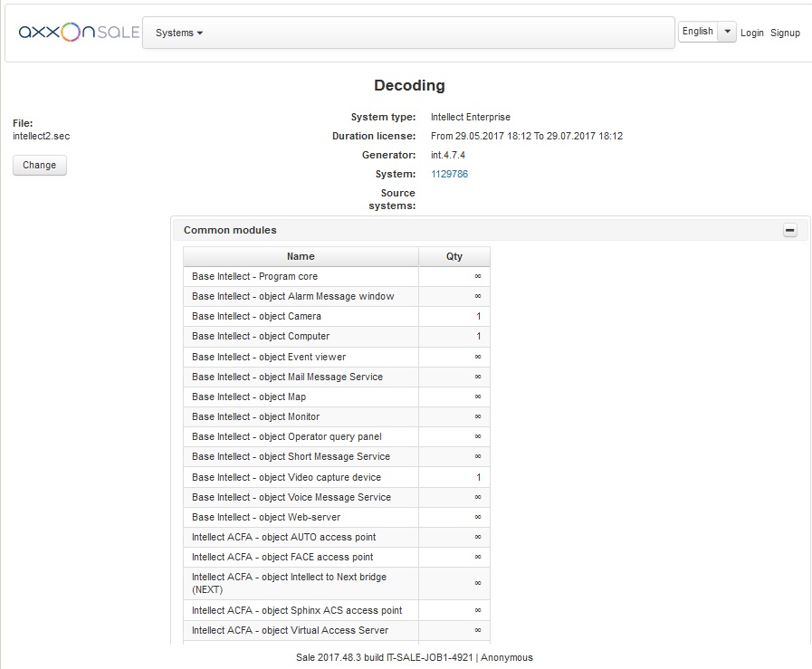Collapse the Common modules section
This screenshot has height=669, width=812.
click(x=789, y=230)
